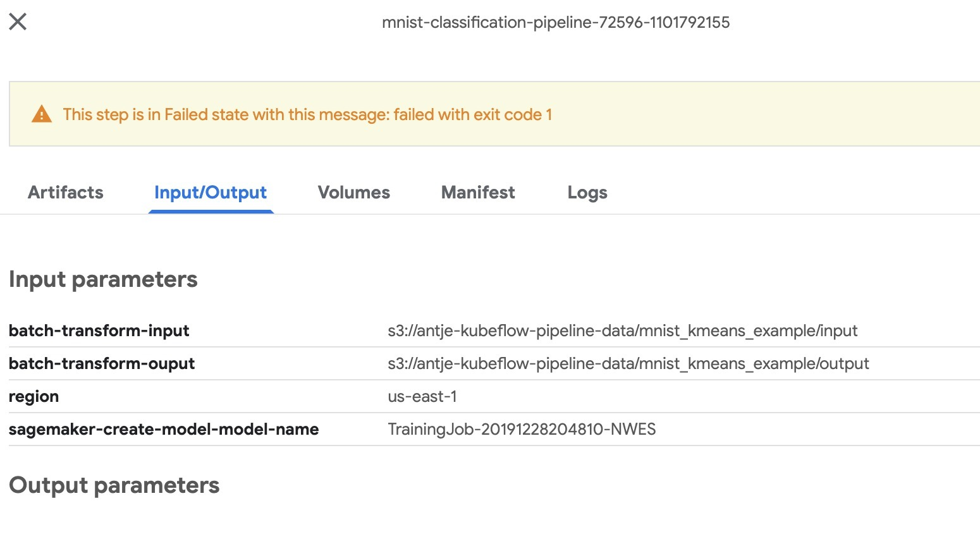
Task: Click the Output parameters section heading
Action: click(114, 485)
